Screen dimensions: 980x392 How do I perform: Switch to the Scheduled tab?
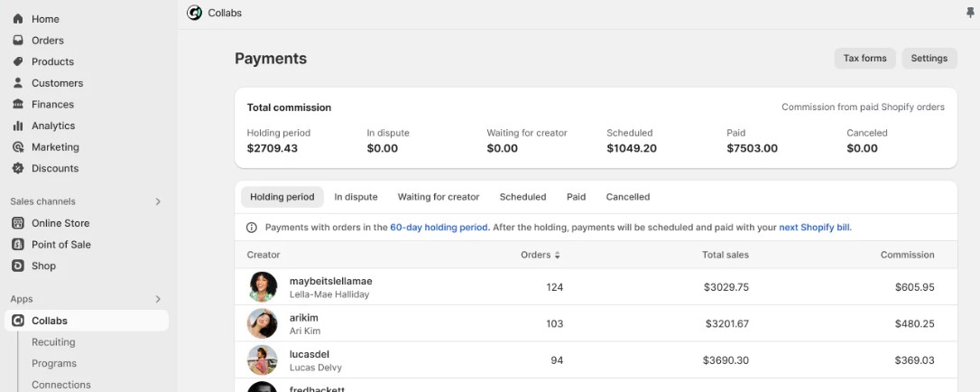tap(522, 197)
